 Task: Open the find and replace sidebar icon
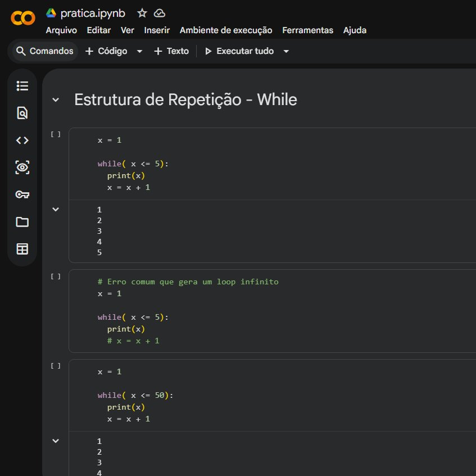click(22, 113)
